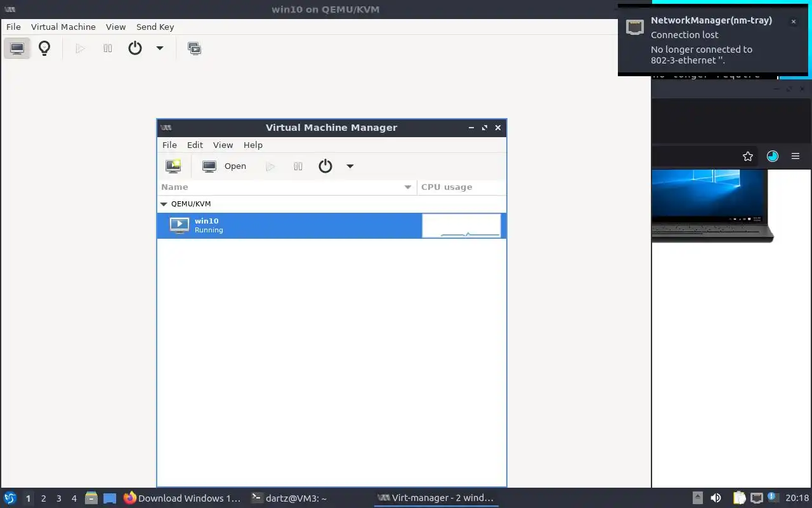The height and width of the screenshot is (508, 812).
Task: Open View menu in Virtual Machine Manager
Action: (223, 145)
